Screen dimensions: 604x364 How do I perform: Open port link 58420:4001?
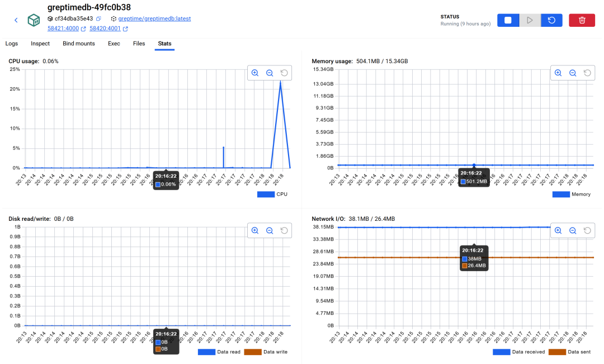point(105,29)
